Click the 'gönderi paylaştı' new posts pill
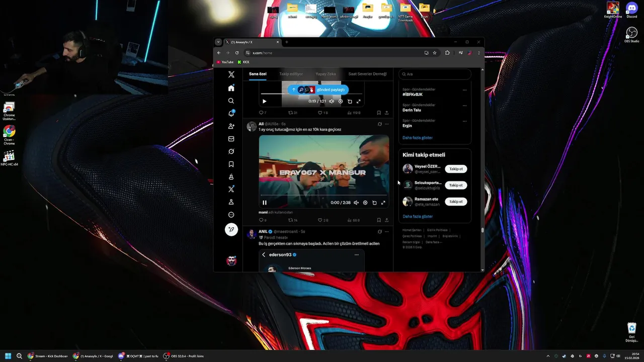 pyautogui.click(x=318, y=89)
